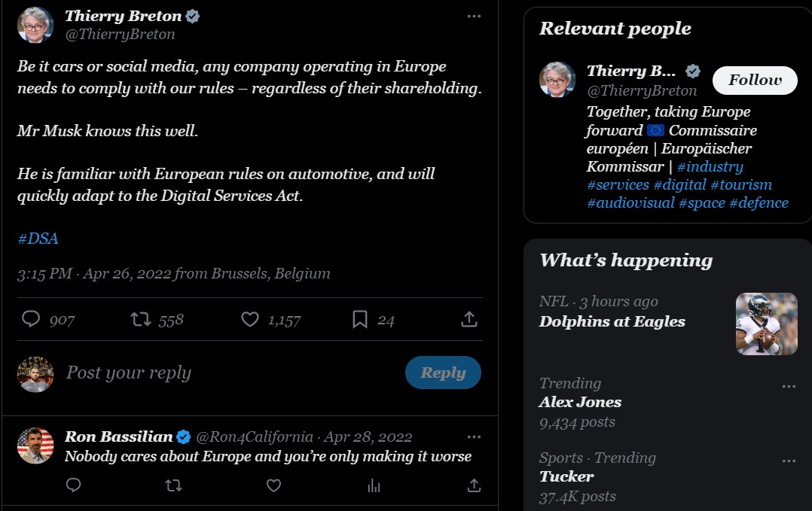Open more options on Thierry Breton's post
The height and width of the screenshot is (511, 812).
click(x=474, y=16)
